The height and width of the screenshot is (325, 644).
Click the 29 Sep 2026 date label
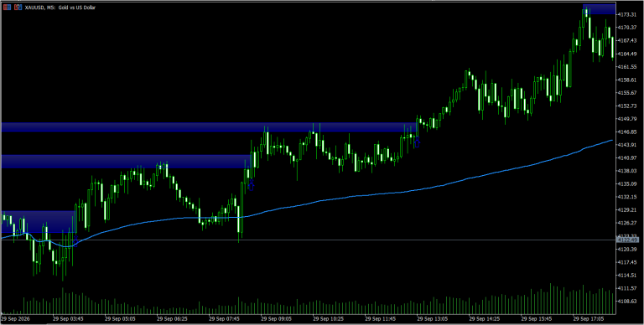point(16,318)
